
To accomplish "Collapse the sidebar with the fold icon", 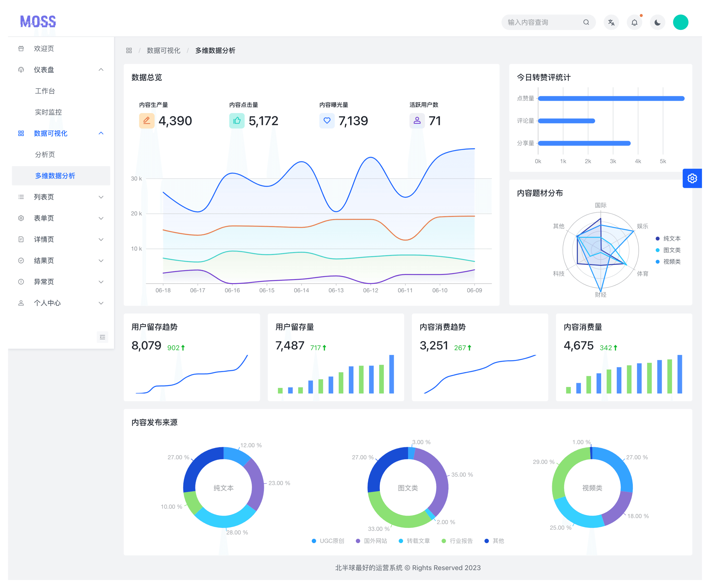I will coord(102,337).
